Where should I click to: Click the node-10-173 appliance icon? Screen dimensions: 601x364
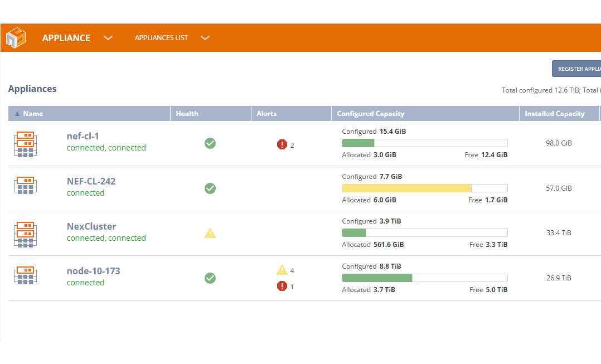coord(25,275)
